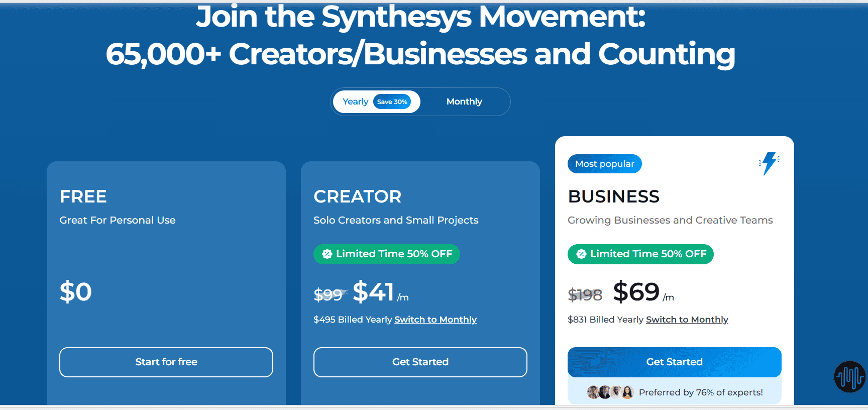Click Start for free button

pyautogui.click(x=166, y=362)
